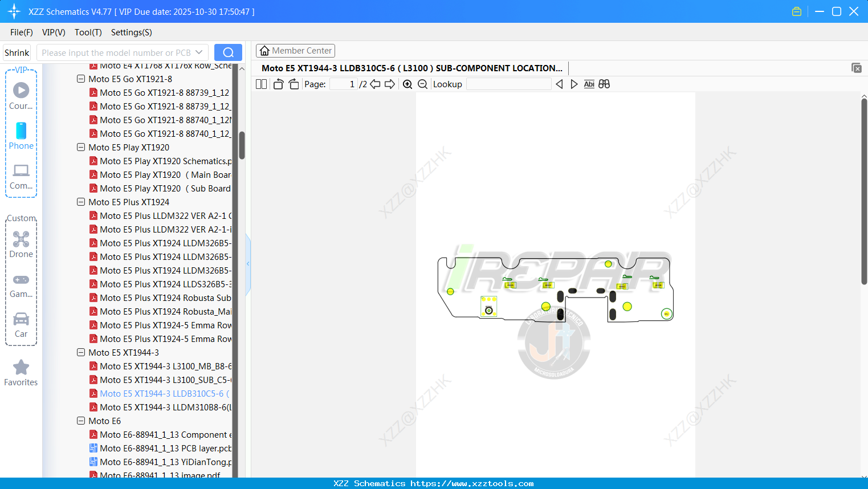
Task: Open Moto E6-88941_1_13 PCB layer.pcb file
Action: click(161, 449)
